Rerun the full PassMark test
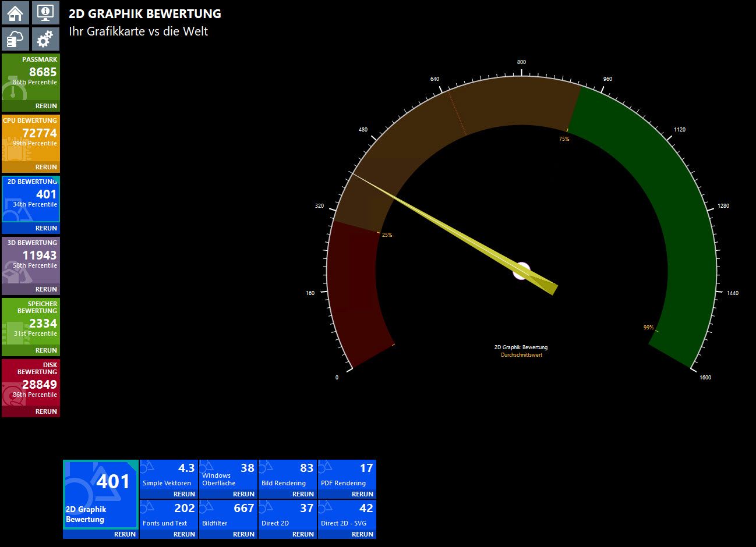This screenshot has width=756, height=547. pyautogui.click(x=46, y=106)
